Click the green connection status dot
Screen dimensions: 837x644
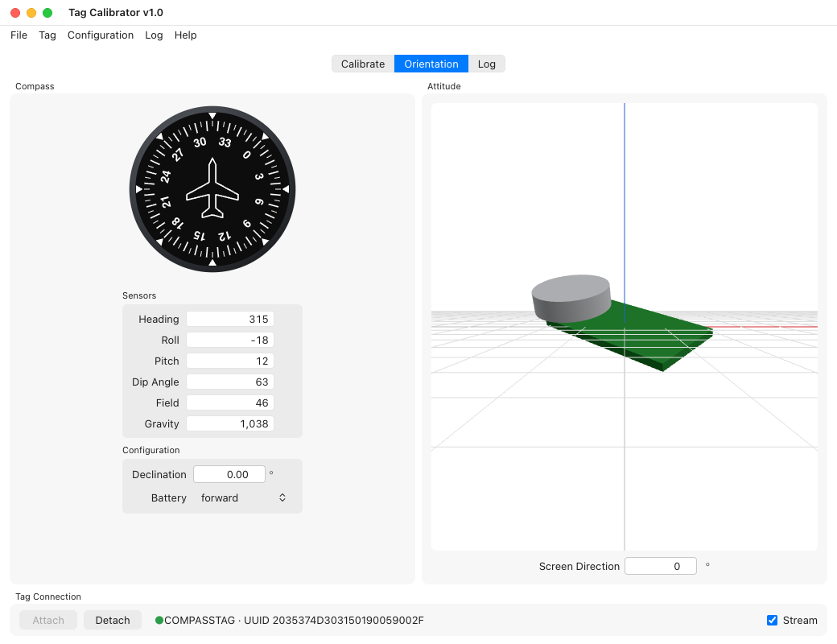coord(159,620)
